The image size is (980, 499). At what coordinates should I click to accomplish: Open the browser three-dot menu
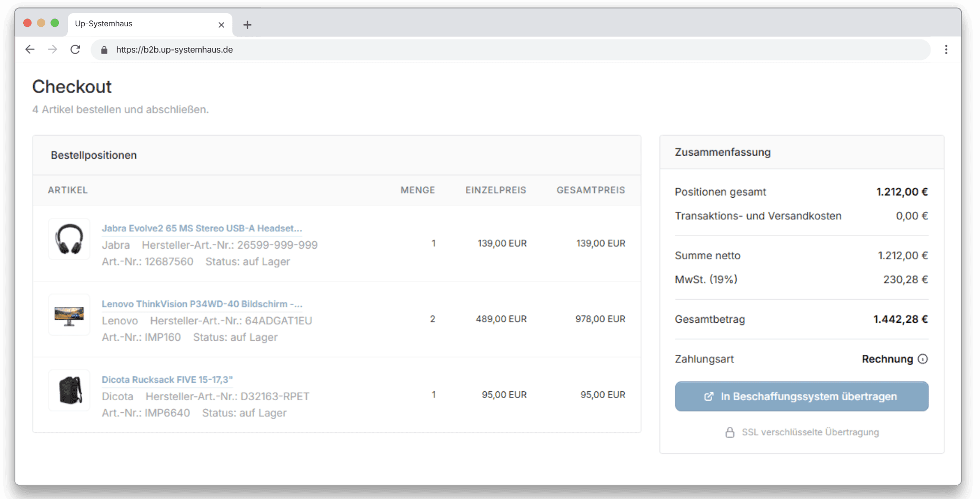click(x=946, y=49)
